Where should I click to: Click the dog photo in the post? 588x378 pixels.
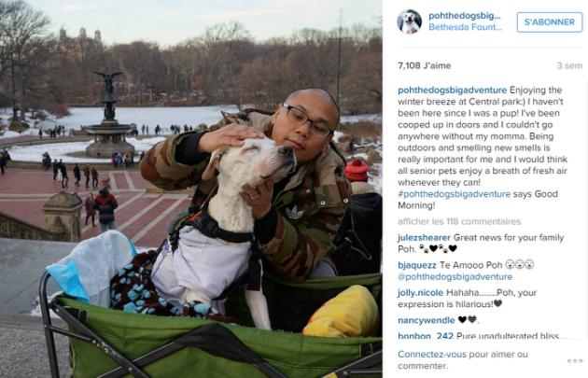191,189
